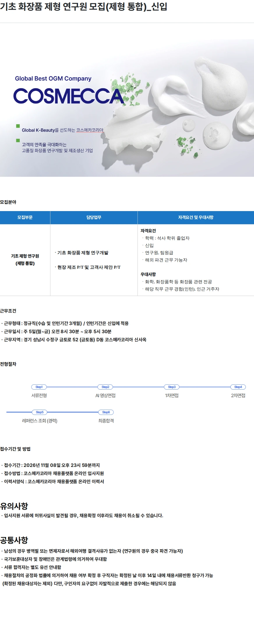The width and height of the screenshot is (254, 644).
Task: Click the Step3 badge above 1차면접
Action: [x=172, y=387]
